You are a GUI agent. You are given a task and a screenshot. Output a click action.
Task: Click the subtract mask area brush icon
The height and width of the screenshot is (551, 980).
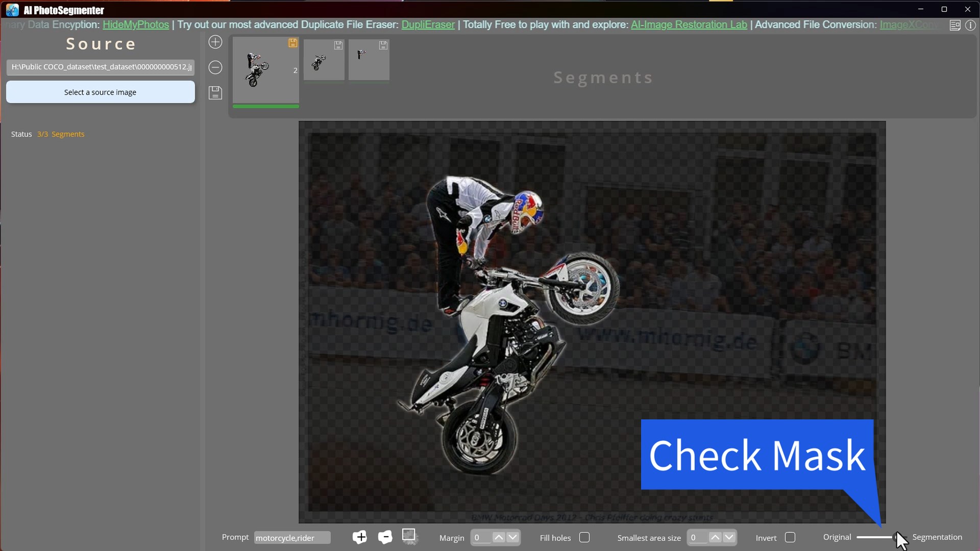pos(385,537)
